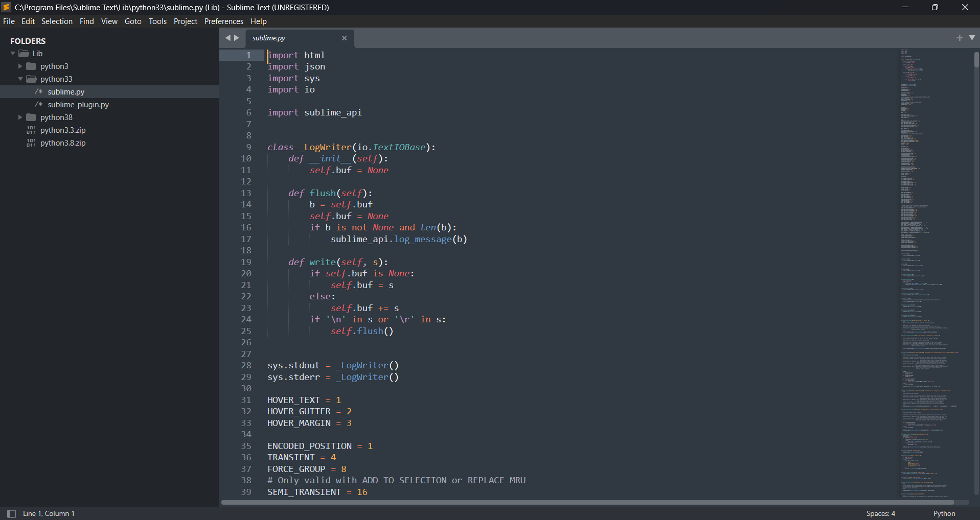Click the Sublime Text logo in the title bar
Screen dimensions: 980x520
tap(7, 7)
